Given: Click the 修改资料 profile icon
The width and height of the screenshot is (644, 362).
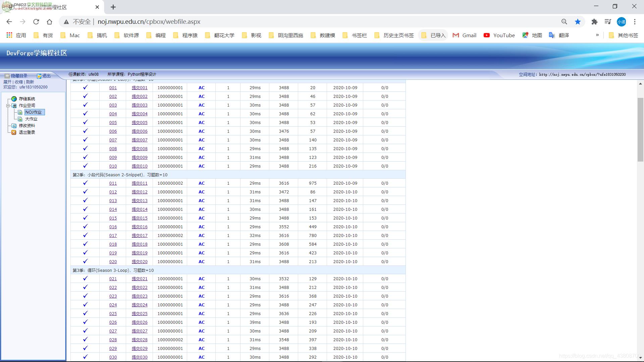Looking at the screenshot, I should [x=14, y=126].
